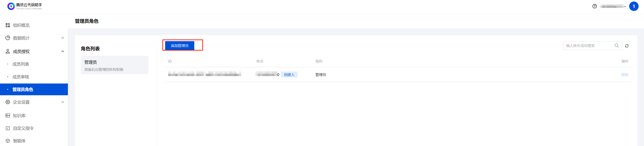Click the 知识库 sidebar icon

(x=8, y=116)
